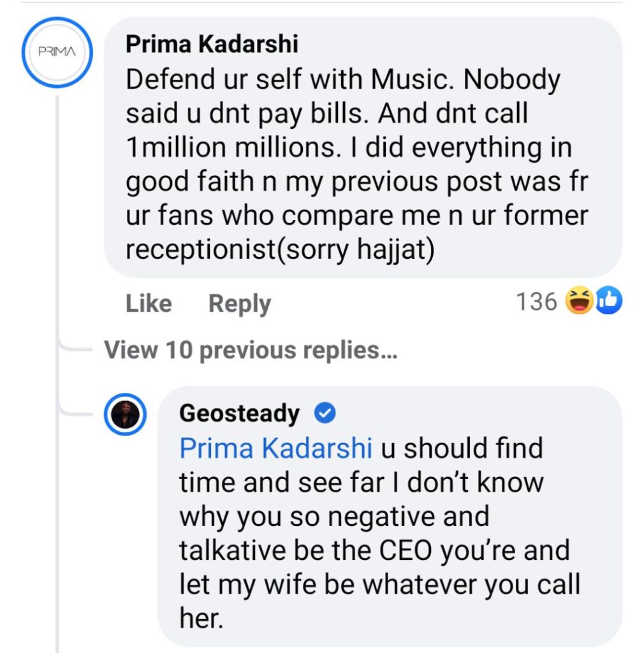Viewport: 644px width, 653px height.
Task: Show the 136 reactions count list
Action: pos(536,302)
